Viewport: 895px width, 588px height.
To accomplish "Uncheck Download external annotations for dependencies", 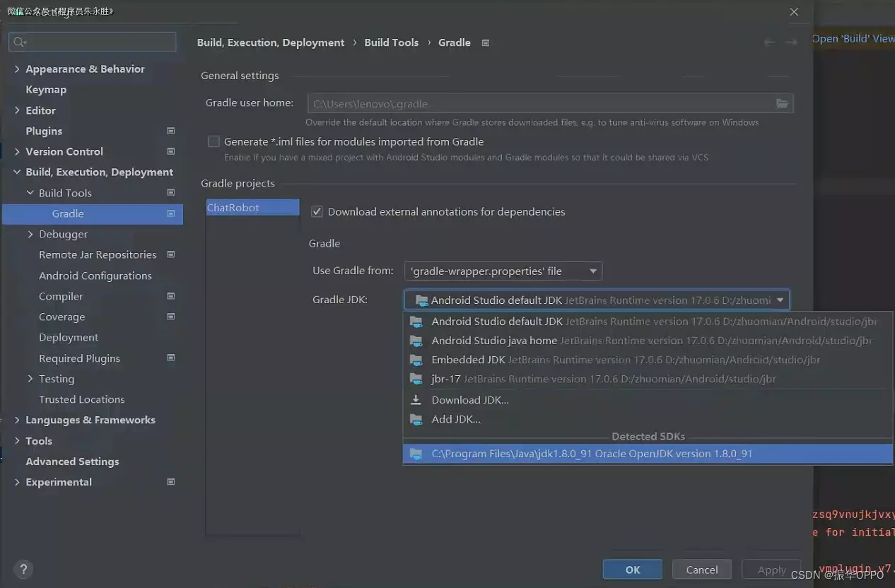I will pos(317,211).
